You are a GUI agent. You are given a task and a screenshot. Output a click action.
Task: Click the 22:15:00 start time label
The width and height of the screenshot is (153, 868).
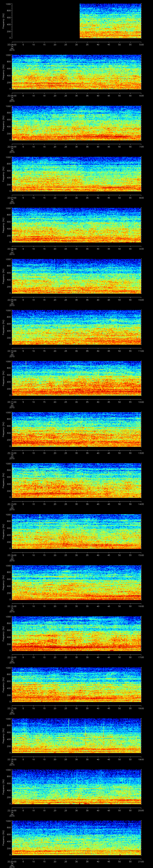pyautogui.click(x=12, y=606)
